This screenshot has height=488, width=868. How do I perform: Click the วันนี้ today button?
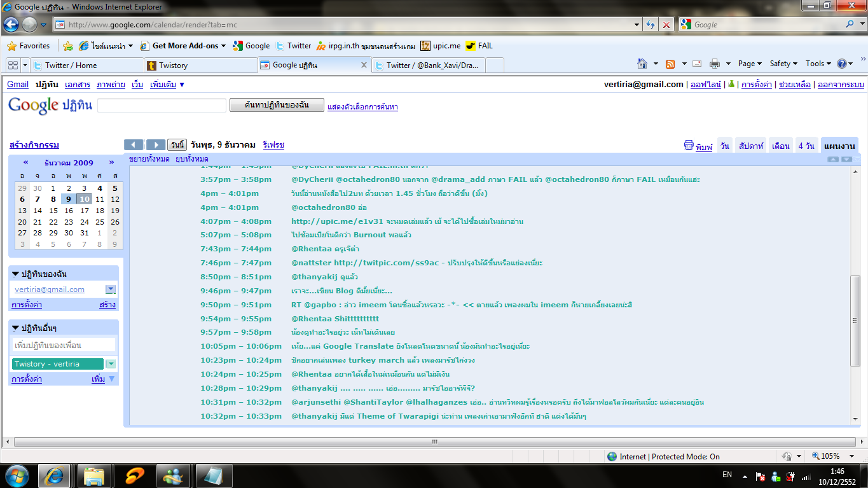(x=177, y=145)
